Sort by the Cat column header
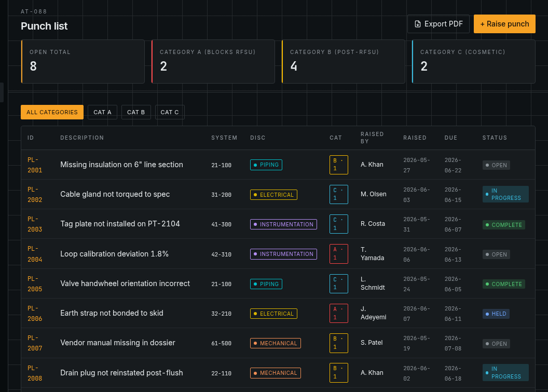The image size is (548, 392). (336, 138)
